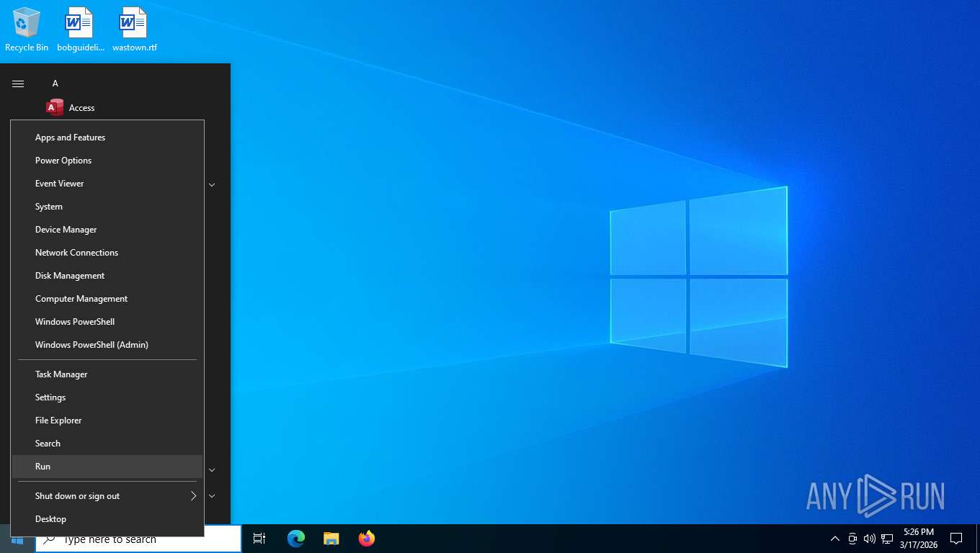Open File Explorer taskbar icon
This screenshot has height=553, width=980.
(x=331, y=539)
